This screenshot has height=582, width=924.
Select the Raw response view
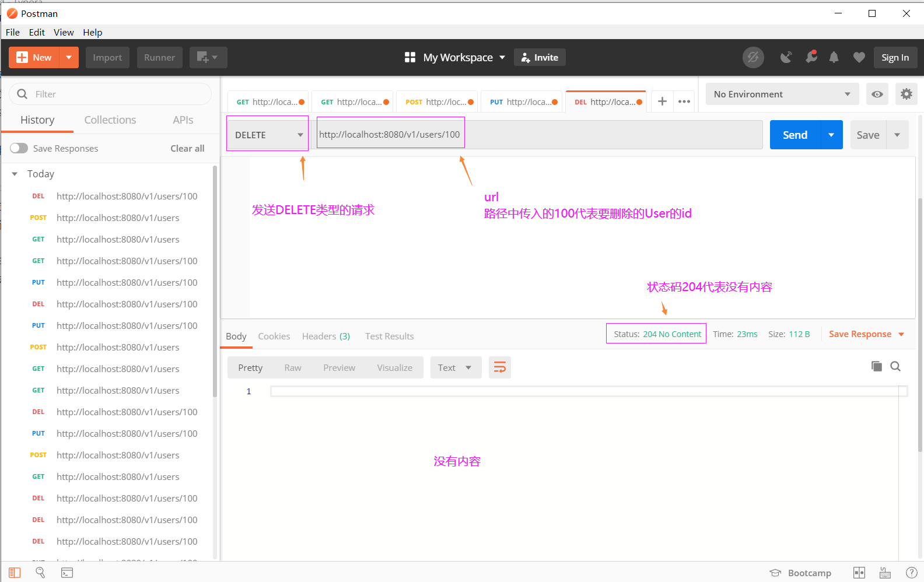[293, 367]
